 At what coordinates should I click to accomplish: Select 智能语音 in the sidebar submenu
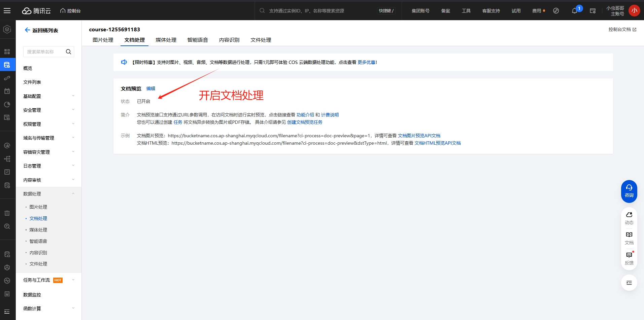click(x=38, y=241)
